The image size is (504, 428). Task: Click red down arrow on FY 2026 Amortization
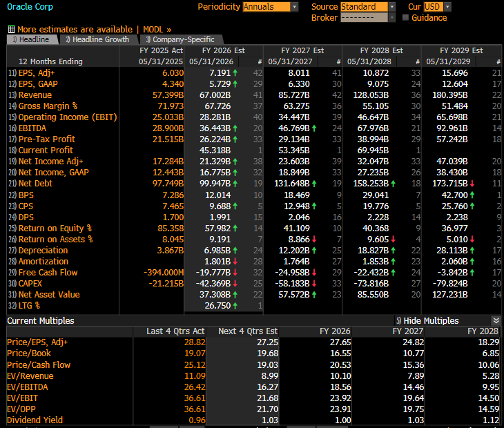pyautogui.click(x=235, y=261)
